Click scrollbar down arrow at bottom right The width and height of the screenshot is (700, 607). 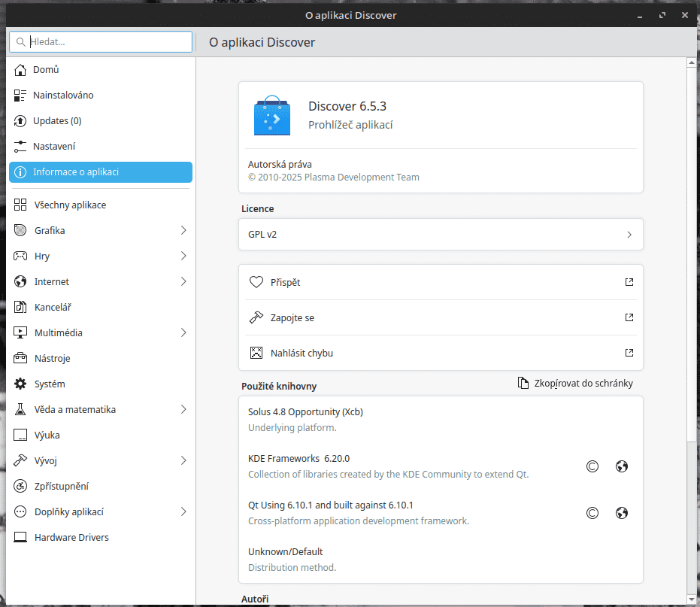tap(692, 599)
